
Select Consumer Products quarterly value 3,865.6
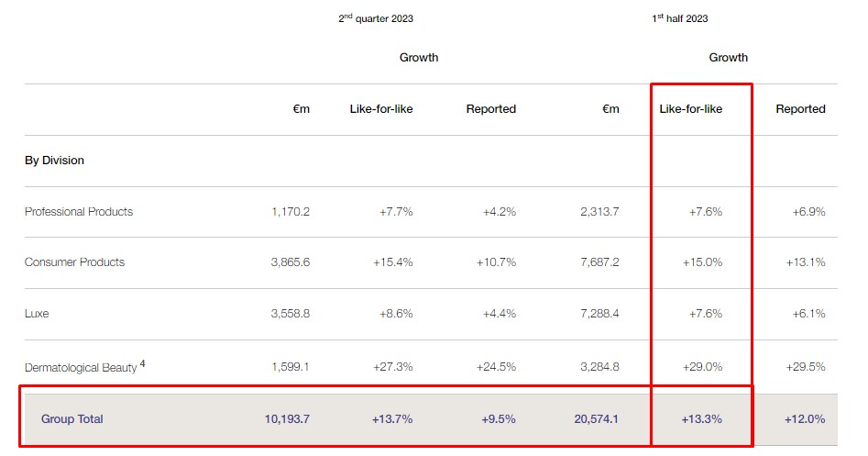291,262
